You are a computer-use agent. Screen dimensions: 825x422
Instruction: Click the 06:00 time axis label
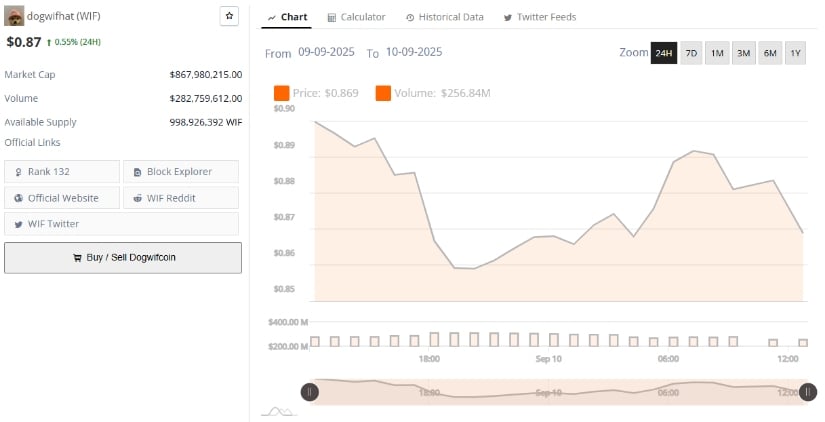pos(668,359)
